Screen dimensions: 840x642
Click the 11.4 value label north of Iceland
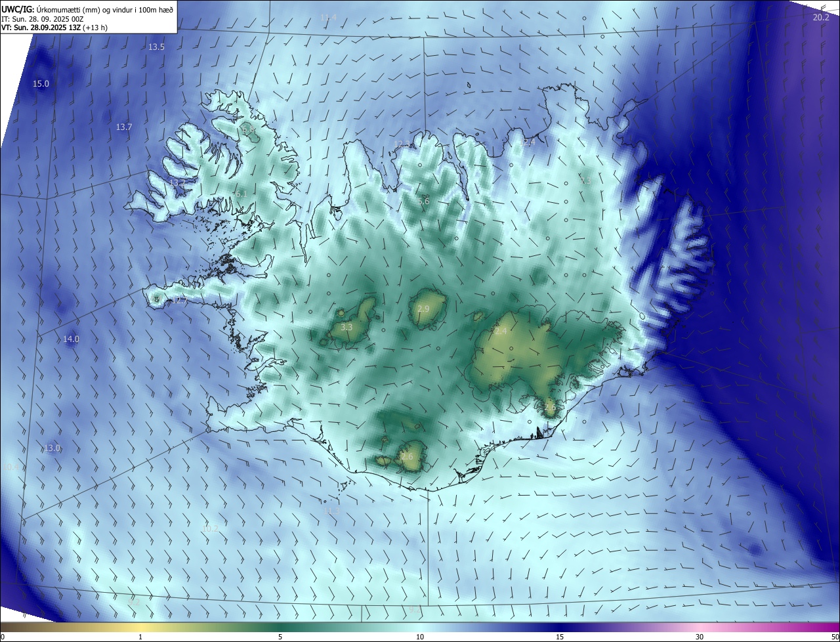point(328,18)
